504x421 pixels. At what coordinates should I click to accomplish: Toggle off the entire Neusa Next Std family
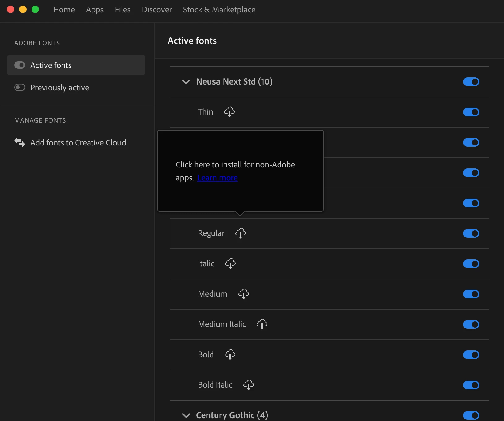(471, 82)
